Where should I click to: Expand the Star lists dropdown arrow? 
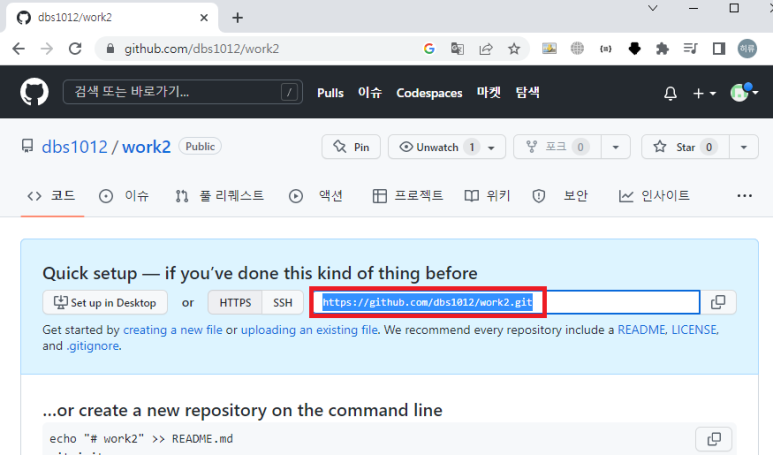click(x=743, y=147)
